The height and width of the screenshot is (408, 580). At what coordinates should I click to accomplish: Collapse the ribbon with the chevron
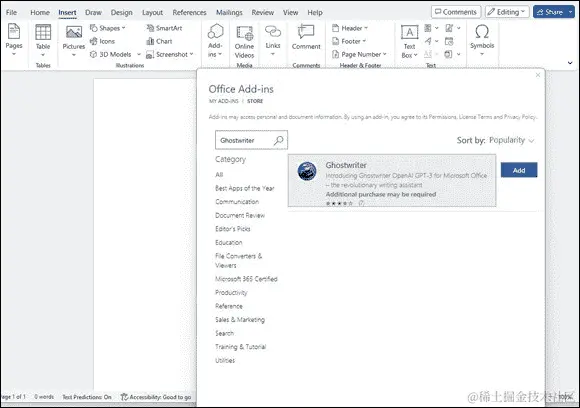(x=570, y=63)
